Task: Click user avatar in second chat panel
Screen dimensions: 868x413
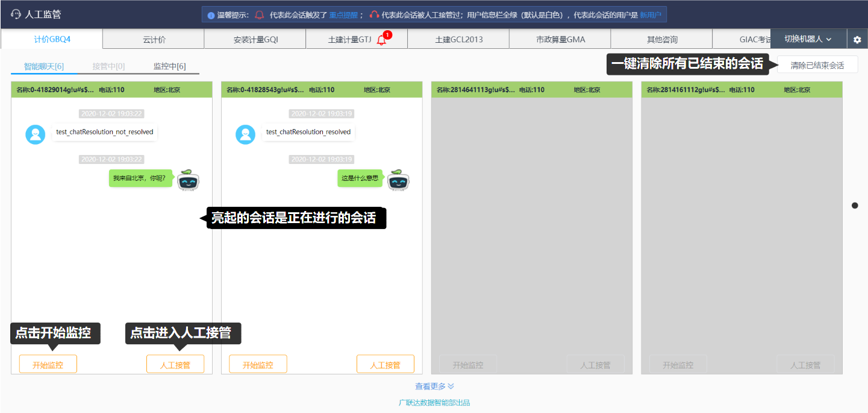Action: (x=246, y=134)
